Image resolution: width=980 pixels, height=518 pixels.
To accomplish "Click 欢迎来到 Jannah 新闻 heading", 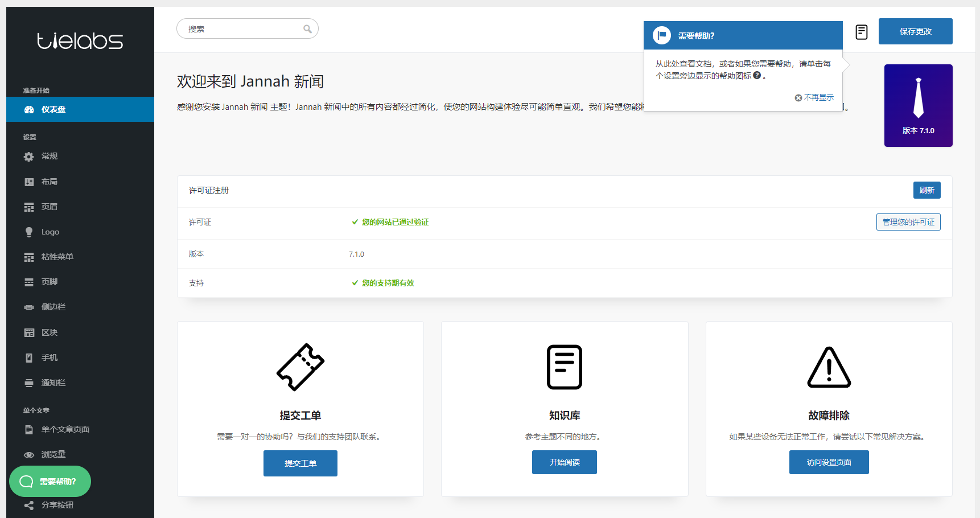I will pyautogui.click(x=250, y=81).
